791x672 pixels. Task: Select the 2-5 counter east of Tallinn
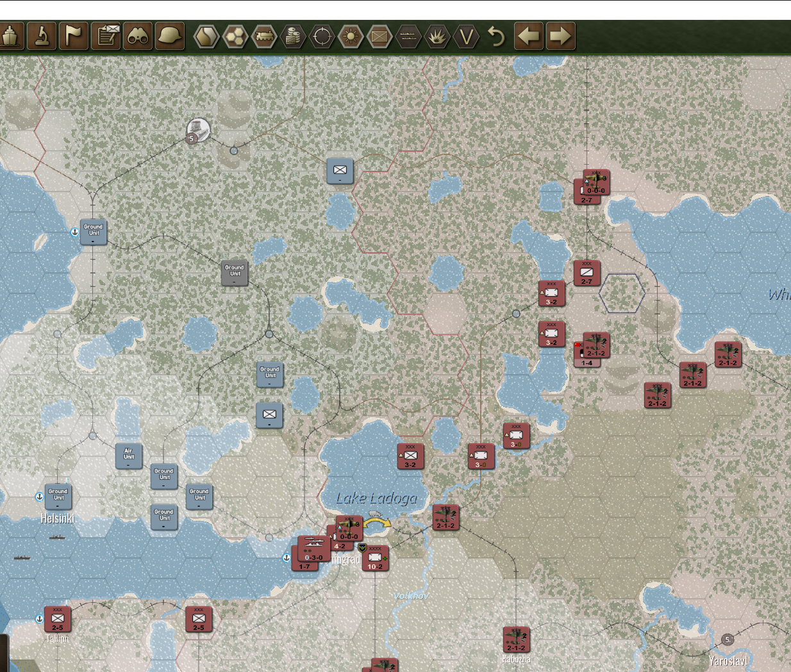199,619
